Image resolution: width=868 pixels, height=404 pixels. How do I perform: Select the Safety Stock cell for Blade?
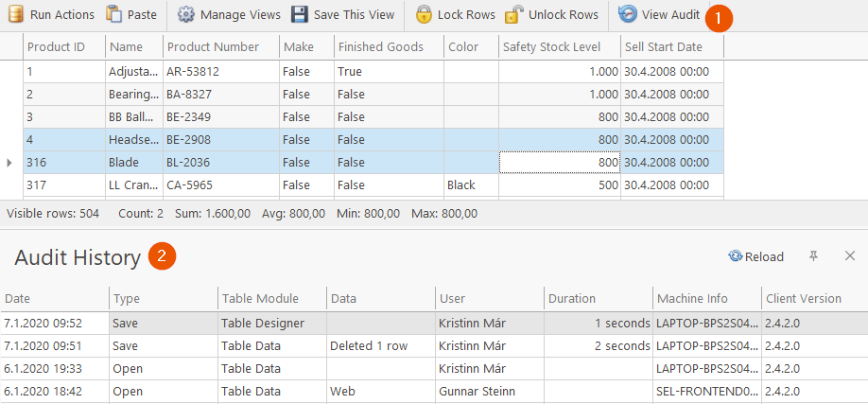click(560, 163)
